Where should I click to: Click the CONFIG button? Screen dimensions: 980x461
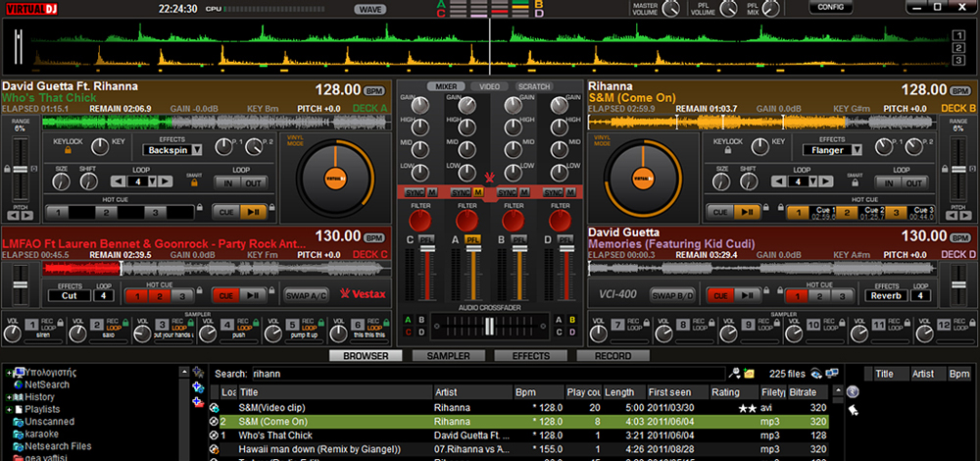coord(830,7)
